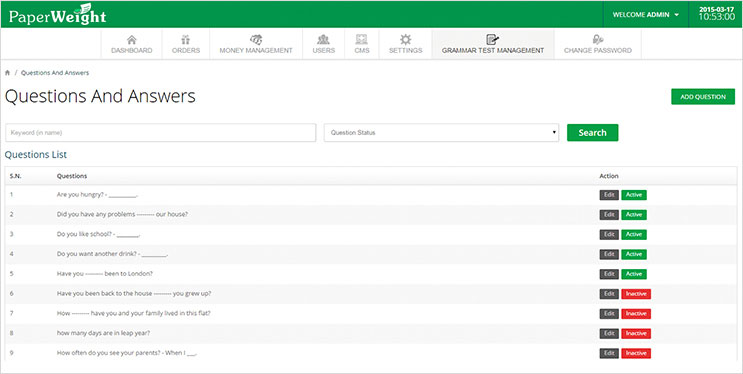
Task: Click the 'Action' column header
Action: (x=609, y=176)
